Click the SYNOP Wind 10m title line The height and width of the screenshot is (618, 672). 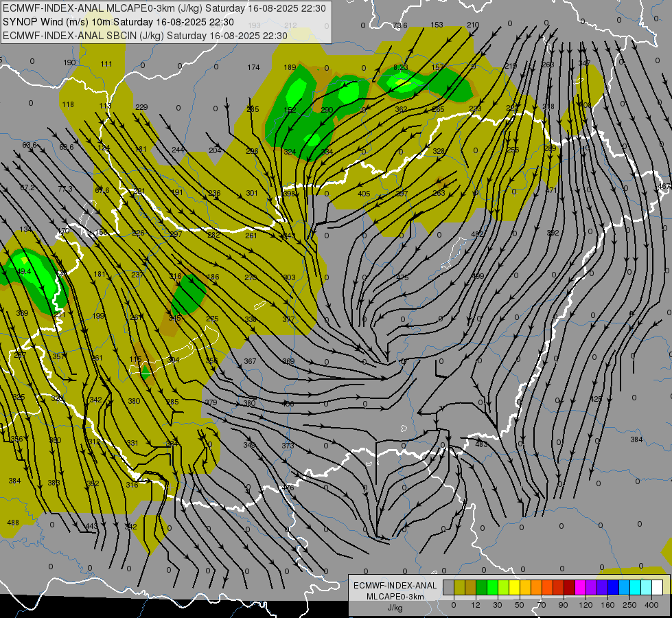[x=118, y=22]
